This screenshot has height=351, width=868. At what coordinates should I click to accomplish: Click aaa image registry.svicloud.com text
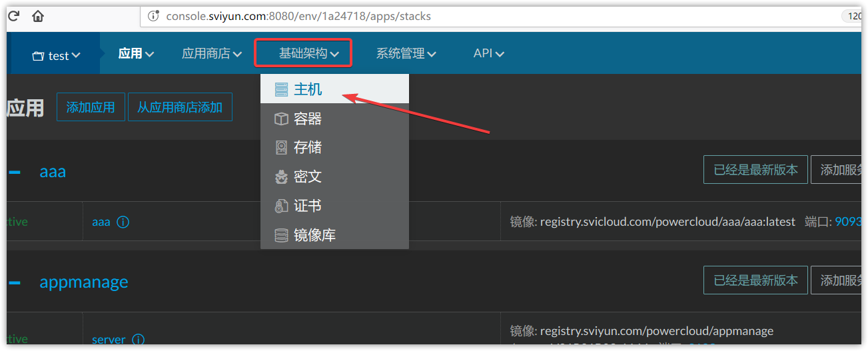click(667, 222)
